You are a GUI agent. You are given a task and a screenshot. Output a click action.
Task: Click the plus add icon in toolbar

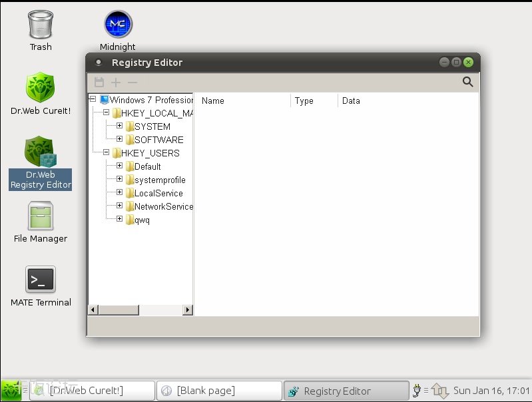point(116,83)
